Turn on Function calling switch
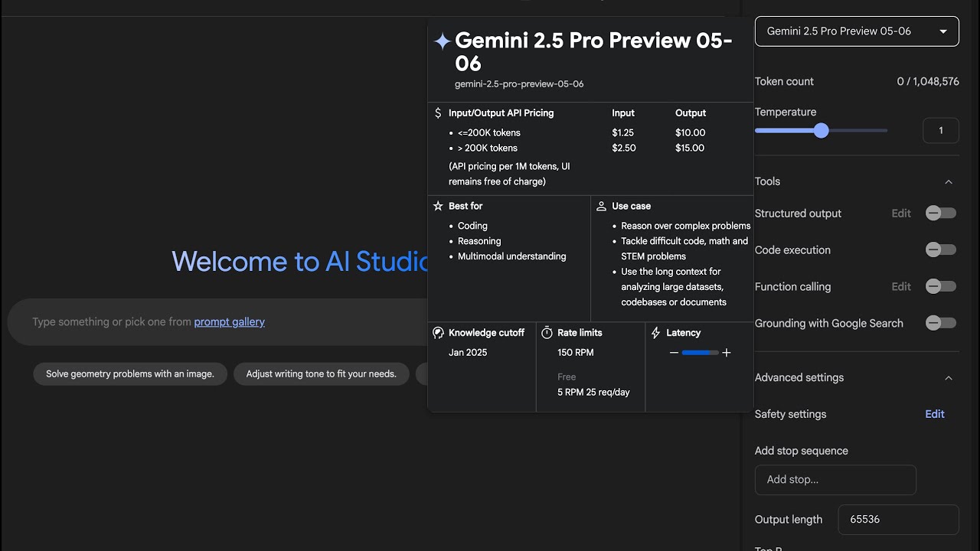 click(941, 286)
